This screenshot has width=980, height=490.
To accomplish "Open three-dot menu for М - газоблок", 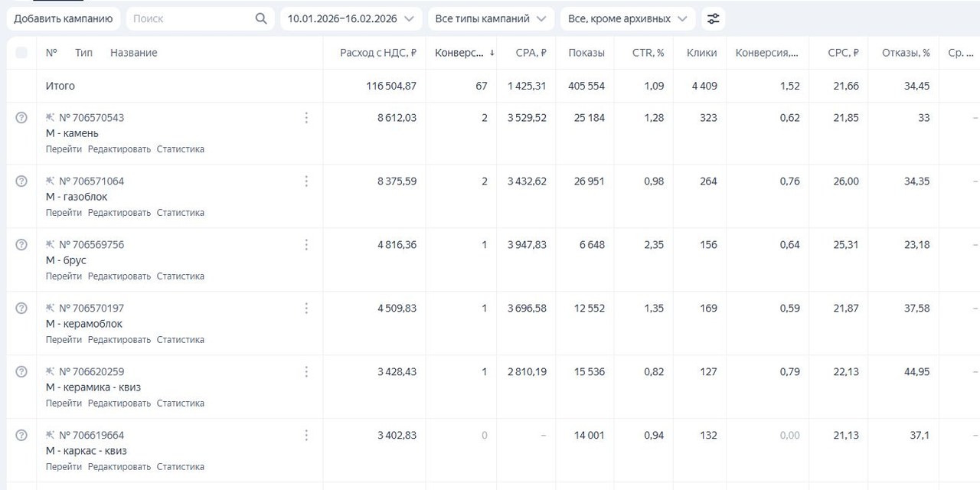I will [306, 181].
